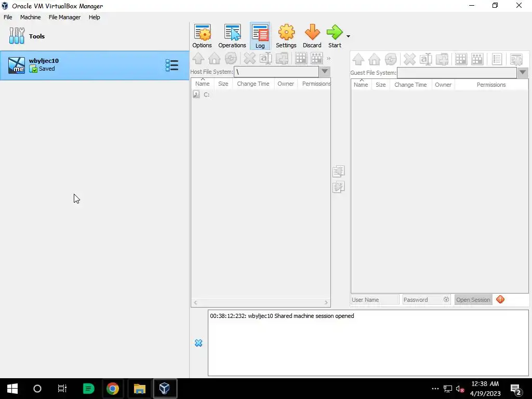The height and width of the screenshot is (399, 532).
Task: Open Guest File System path dropdown
Action: 523,73
